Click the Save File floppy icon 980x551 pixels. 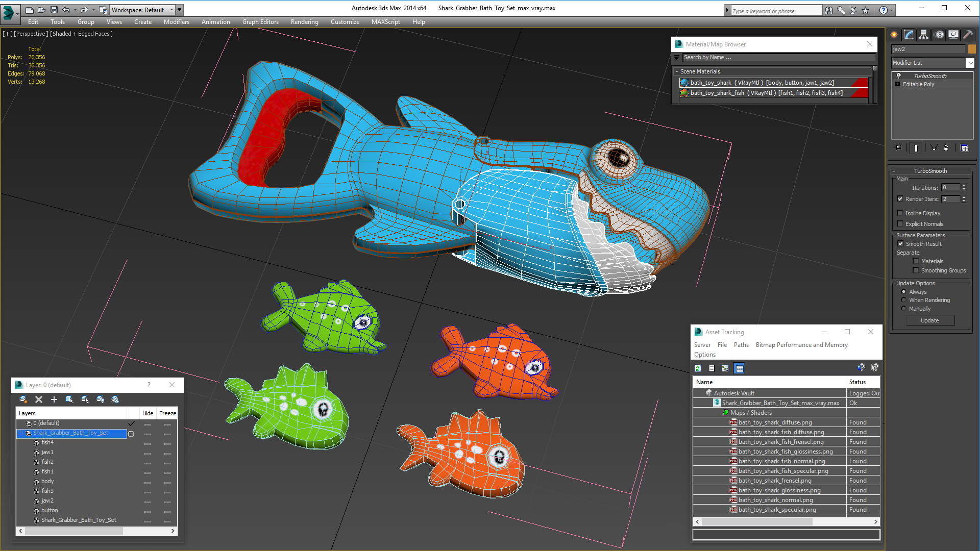54,10
